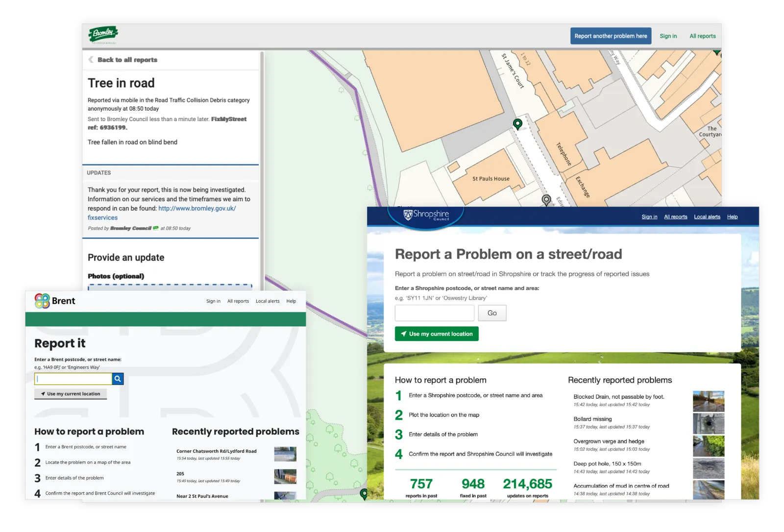
Task: Click the back chevron beside Back to all reports
Action: (91, 60)
